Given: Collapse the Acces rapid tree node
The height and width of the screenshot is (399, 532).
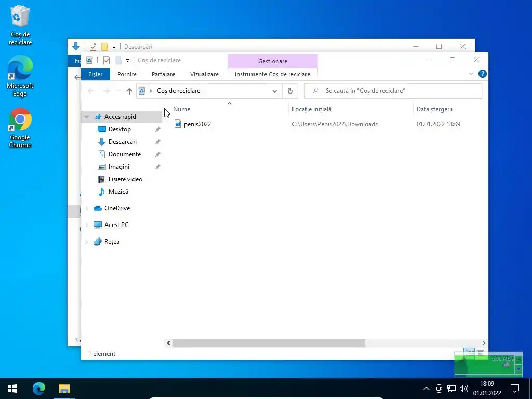Looking at the screenshot, I should 87,117.
